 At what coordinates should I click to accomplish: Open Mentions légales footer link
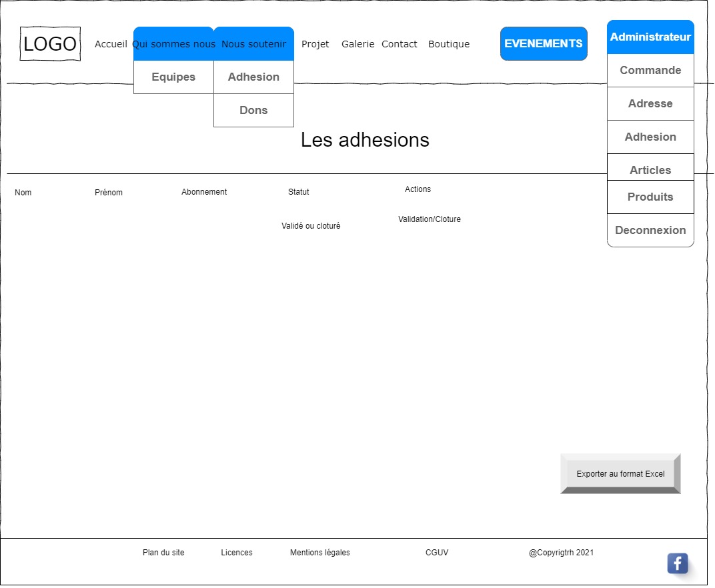click(x=319, y=553)
